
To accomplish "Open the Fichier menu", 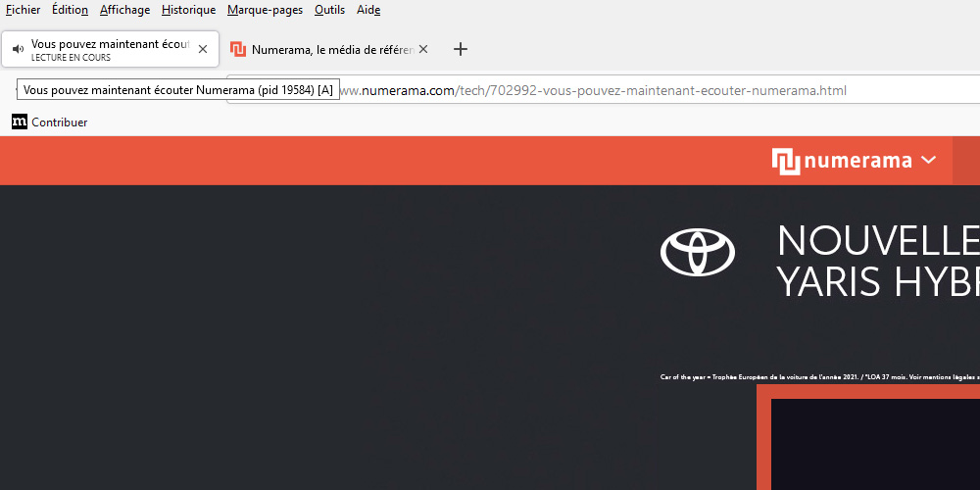I will [24, 10].
